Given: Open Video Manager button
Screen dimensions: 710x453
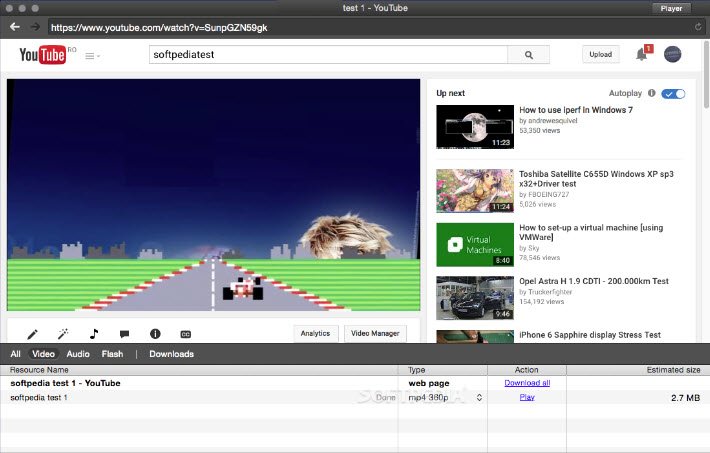Looking at the screenshot, I should (375, 333).
